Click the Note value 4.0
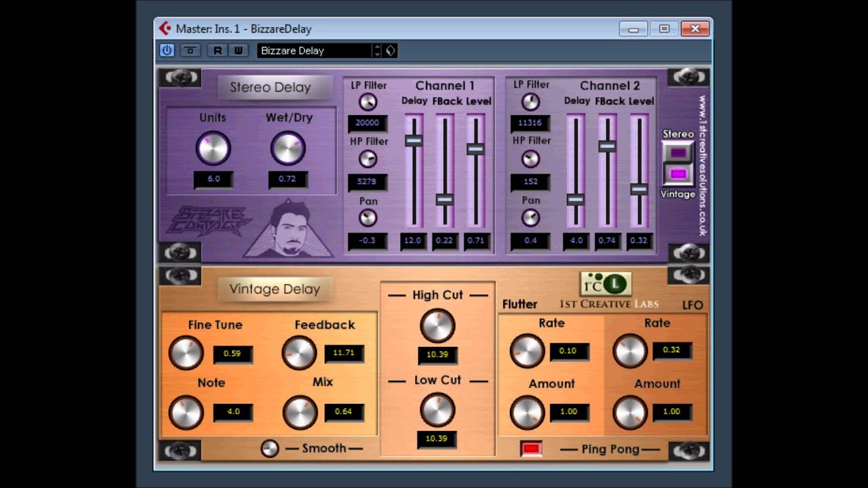This screenshot has height=488, width=868. [x=233, y=412]
